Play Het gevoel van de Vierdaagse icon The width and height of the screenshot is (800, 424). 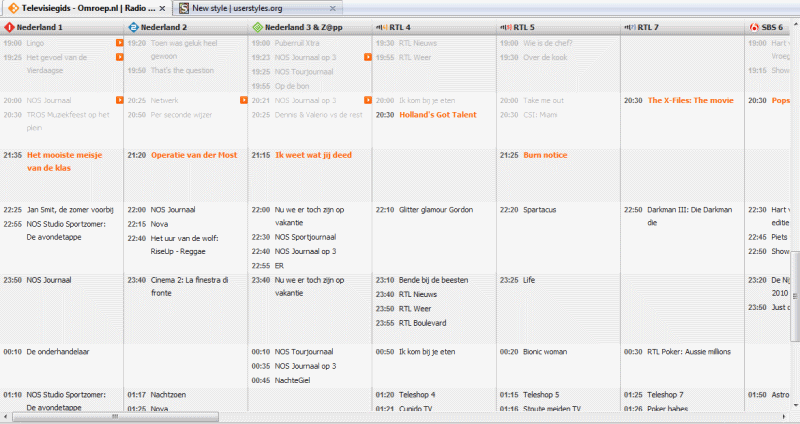click(119, 57)
